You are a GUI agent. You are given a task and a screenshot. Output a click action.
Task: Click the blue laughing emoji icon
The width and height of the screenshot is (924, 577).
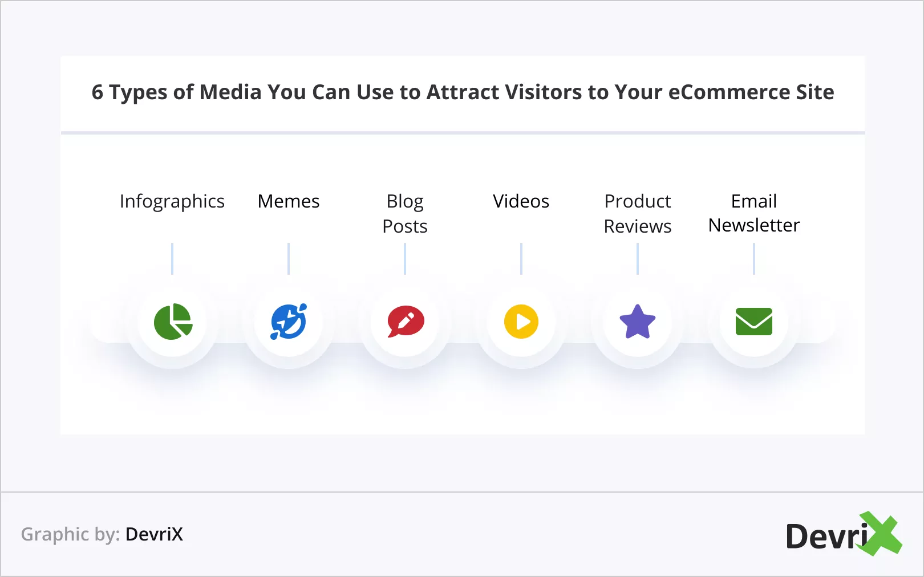tap(289, 322)
